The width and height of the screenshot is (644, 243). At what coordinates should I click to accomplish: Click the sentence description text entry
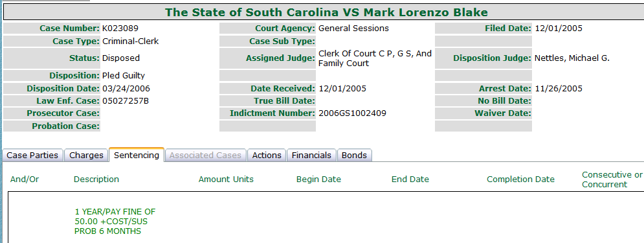tap(115, 222)
